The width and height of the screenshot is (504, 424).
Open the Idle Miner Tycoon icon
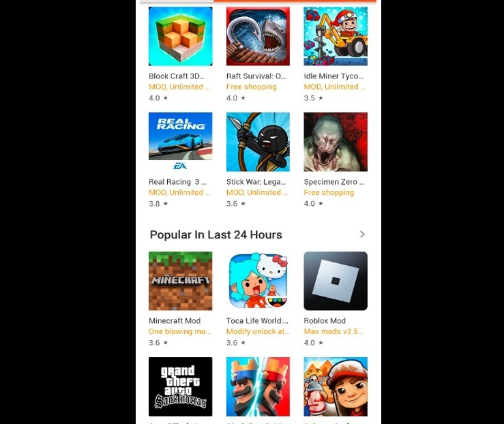coord(336,36)
